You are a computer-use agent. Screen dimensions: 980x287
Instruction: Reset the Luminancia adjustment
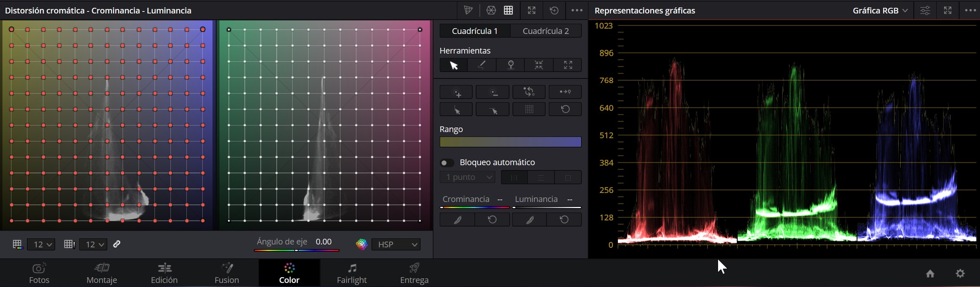tap(564, 220)
